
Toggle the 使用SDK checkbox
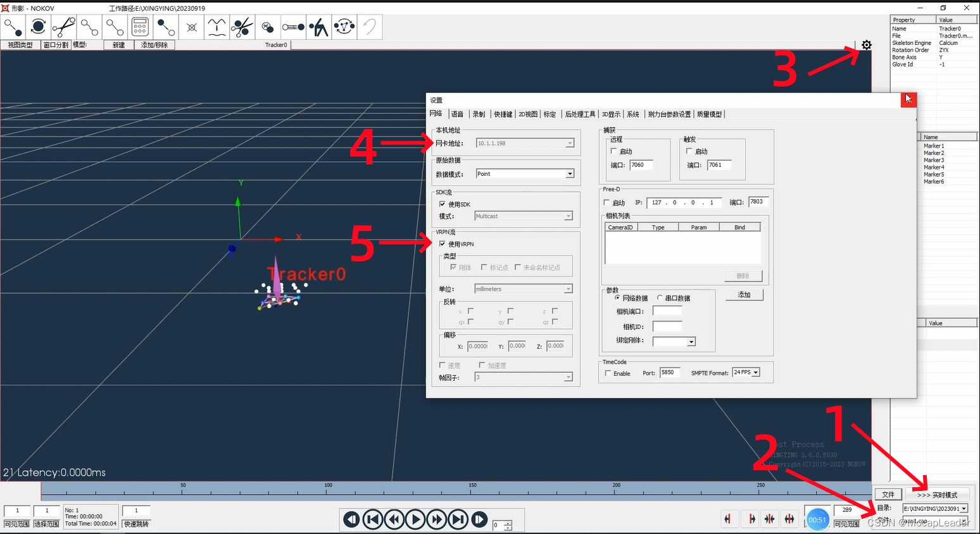(x=442, y=204)
